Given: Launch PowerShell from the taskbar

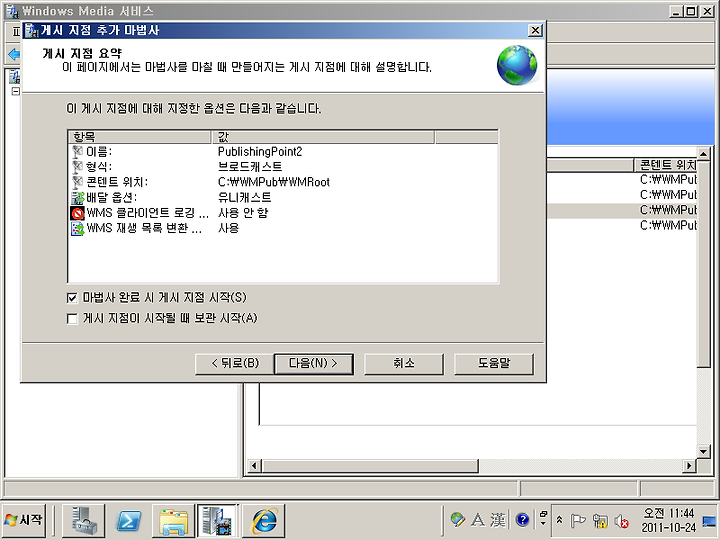Looking at the screenshot, I should click(129, 520).
